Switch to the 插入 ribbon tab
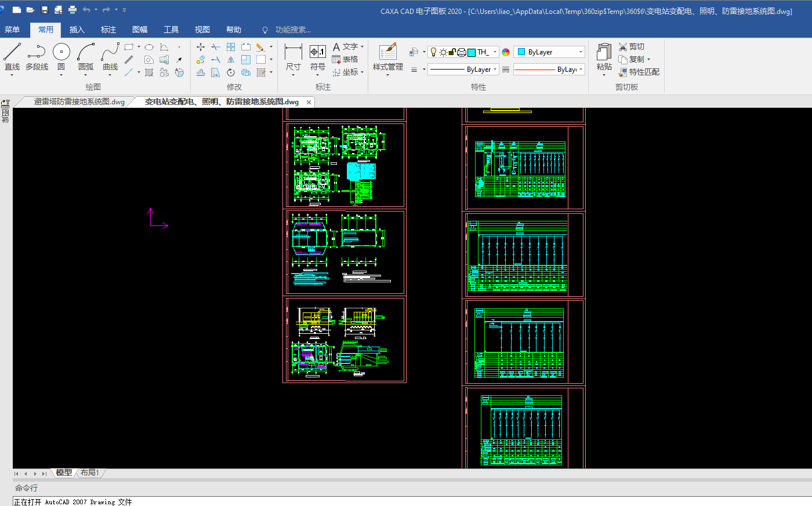This screenshot has height=506, width=812. [77, 30]
